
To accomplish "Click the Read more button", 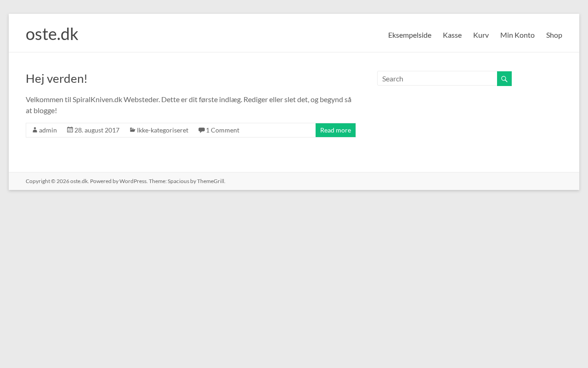I will click(x=335, y=130).
